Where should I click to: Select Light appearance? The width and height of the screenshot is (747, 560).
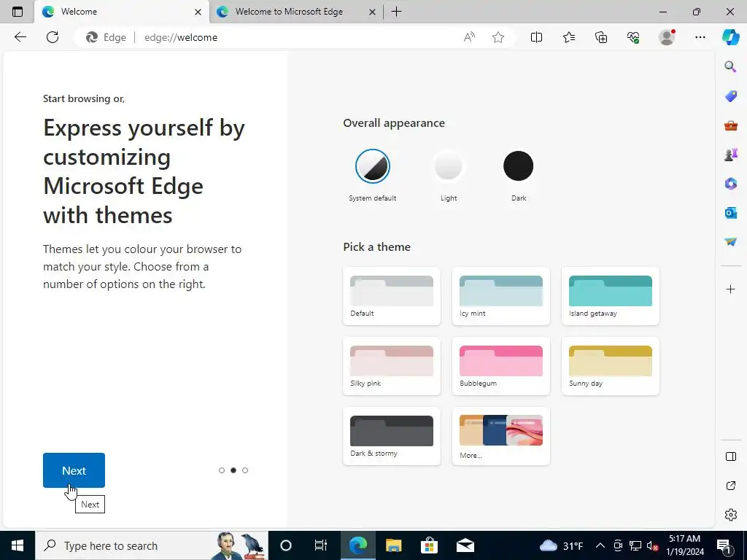click(x=449, y=166)
